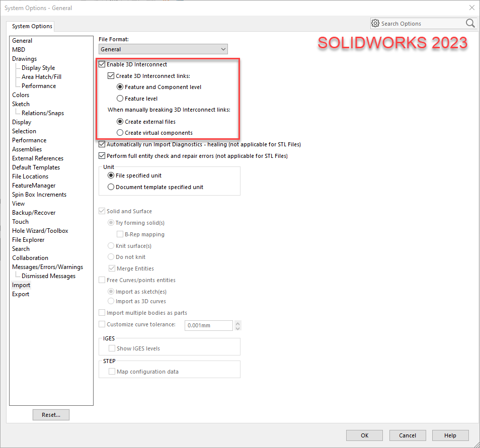Open Sketch options category
Image resolution: width=480 pixels, height=448 pixels.
pos(21,104)
